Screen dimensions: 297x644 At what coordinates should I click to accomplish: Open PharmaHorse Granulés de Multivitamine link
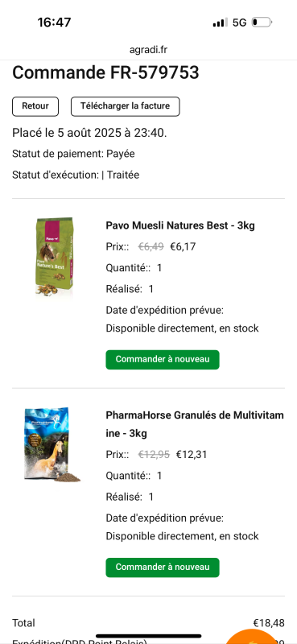(x=195, y=424)
